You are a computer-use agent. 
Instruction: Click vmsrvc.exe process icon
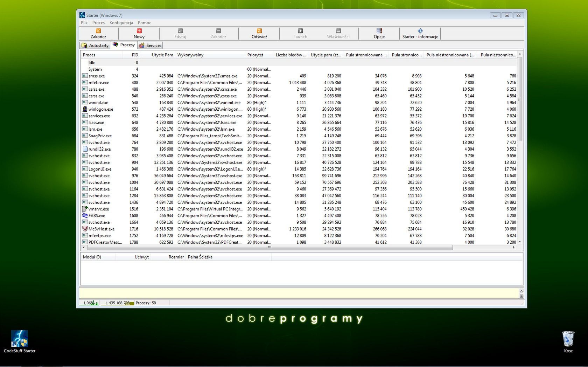click(85, 209)
